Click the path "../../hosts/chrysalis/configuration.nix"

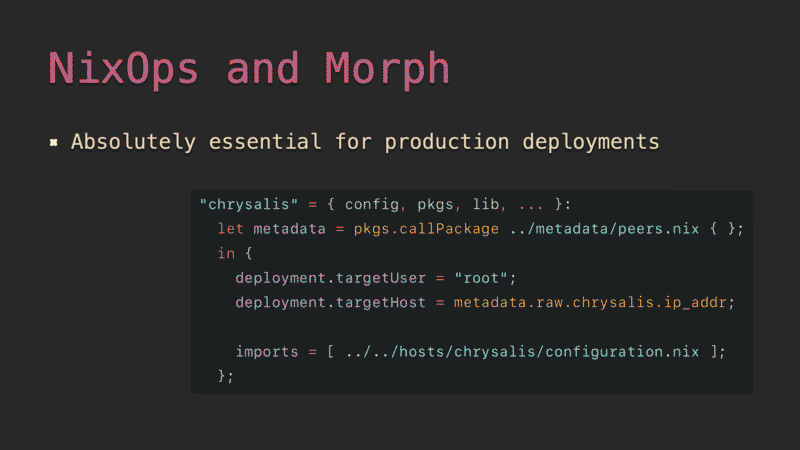[522, 352]
